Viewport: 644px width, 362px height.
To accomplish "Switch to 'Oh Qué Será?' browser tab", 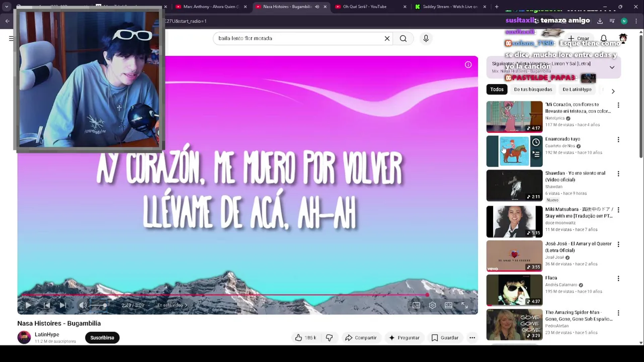I will 370,7.
